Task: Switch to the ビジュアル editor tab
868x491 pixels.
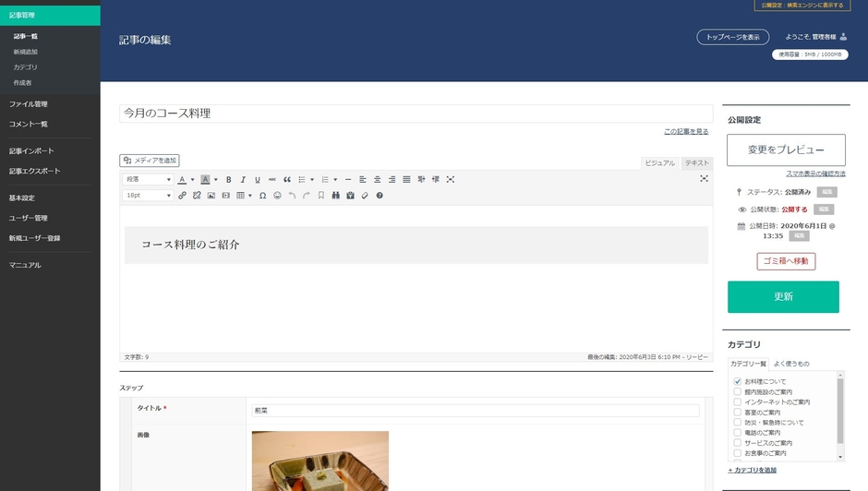Action: click(660, 163)
